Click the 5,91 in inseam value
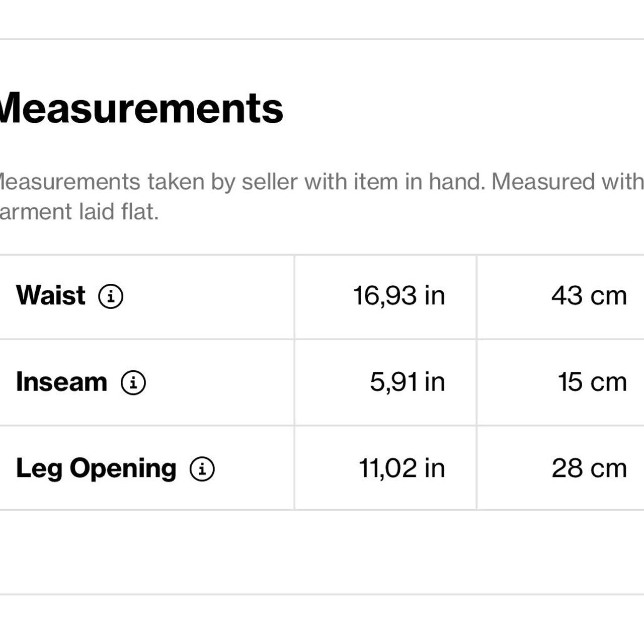The width and height of the screenshot is (644, 644). click(407, 382)
